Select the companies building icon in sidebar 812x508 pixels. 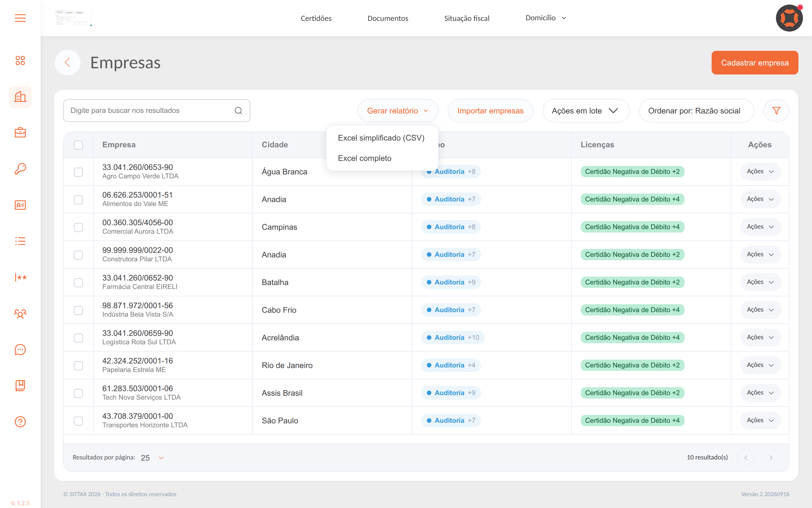(20, 97)
